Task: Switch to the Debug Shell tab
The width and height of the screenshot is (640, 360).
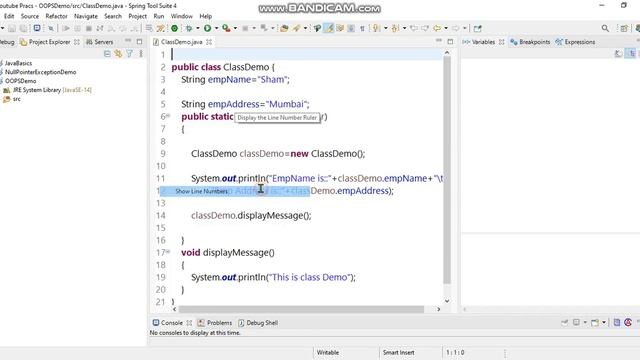Action: tap(258, 323)
